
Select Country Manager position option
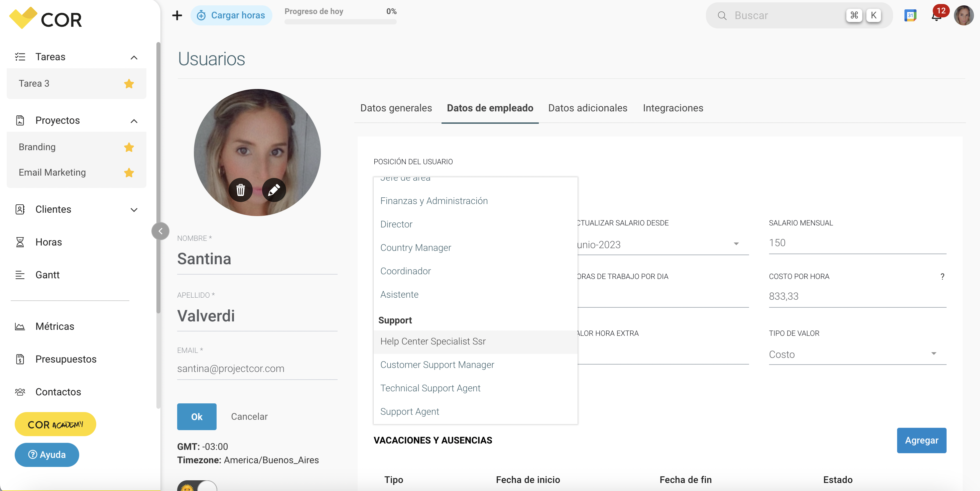(x=476, y=248)
